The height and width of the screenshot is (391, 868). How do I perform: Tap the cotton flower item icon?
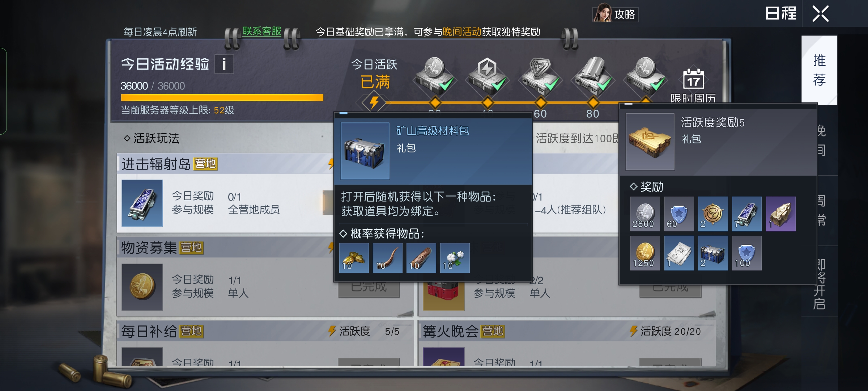(455, 258)
